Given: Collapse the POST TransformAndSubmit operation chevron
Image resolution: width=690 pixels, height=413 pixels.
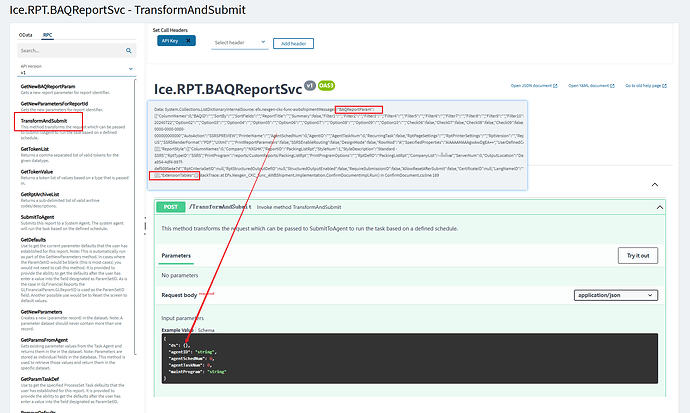Looking at the screenshot, I should (x=660, y=207).
